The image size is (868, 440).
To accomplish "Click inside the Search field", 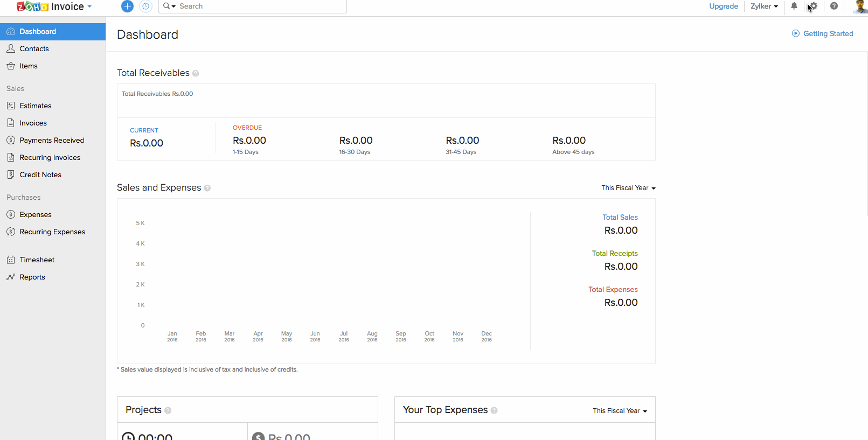I will pos(262,6).
